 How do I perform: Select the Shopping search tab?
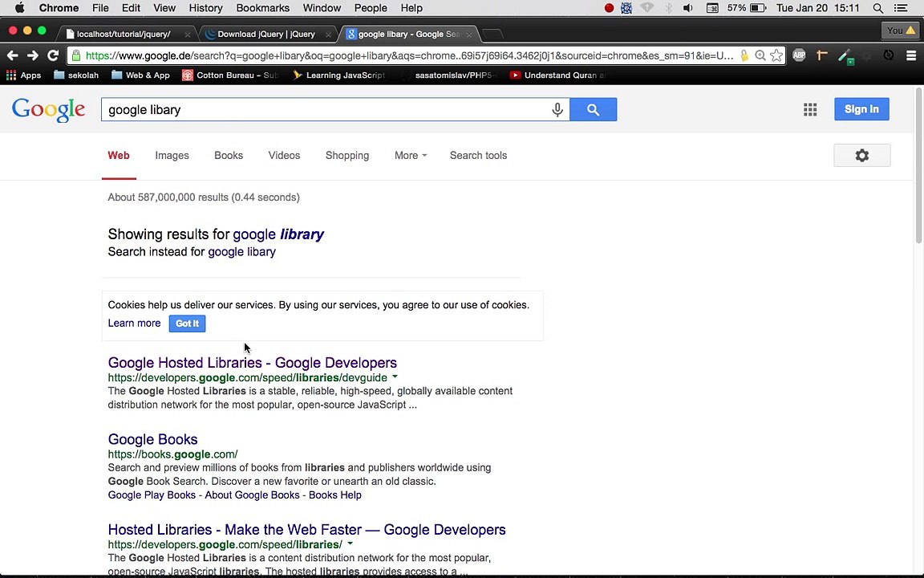coord(347,156)
